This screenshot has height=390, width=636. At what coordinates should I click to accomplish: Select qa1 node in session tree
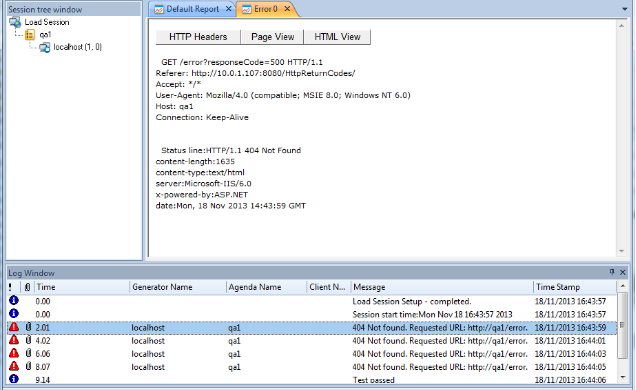click(x=45, y=35)
